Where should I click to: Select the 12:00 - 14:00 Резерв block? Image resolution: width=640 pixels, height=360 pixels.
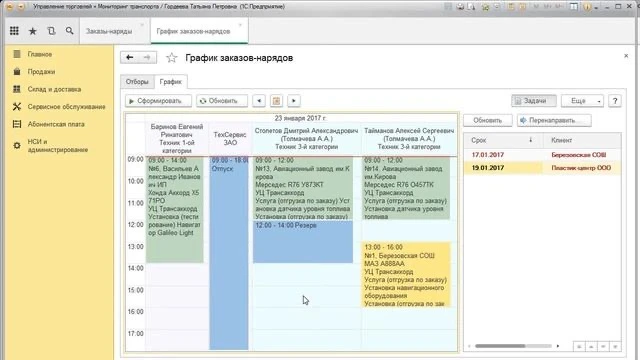tap(303, 242)
